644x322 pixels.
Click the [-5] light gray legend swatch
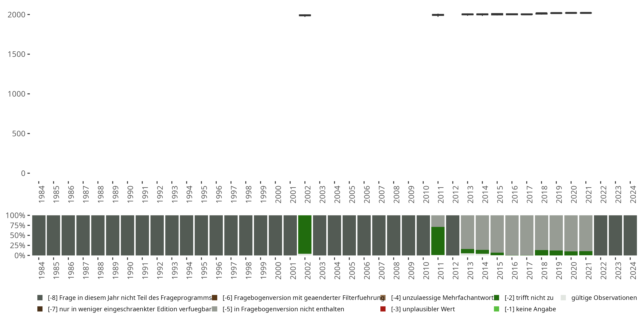pos(214,309)
